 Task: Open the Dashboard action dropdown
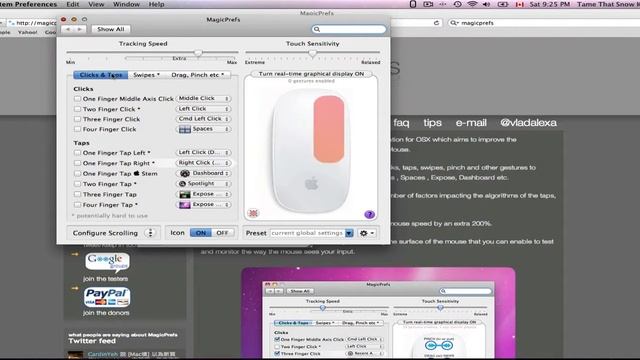pyautogui.click(x=204, y=173)
